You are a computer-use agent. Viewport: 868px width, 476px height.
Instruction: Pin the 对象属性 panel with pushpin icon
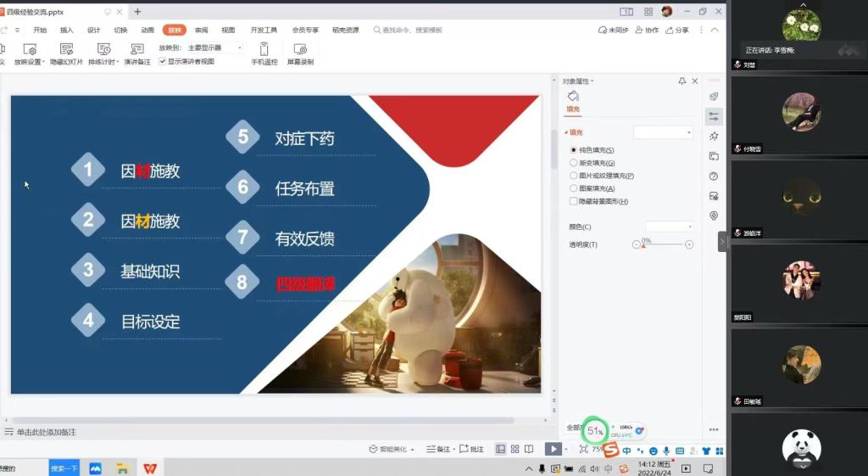tap(682, 81)
